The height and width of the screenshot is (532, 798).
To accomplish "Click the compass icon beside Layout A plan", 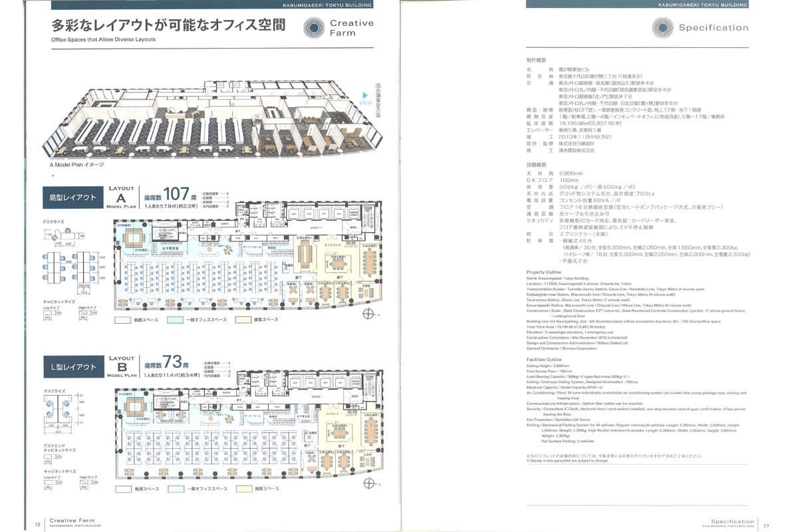I will coord(368,315).
